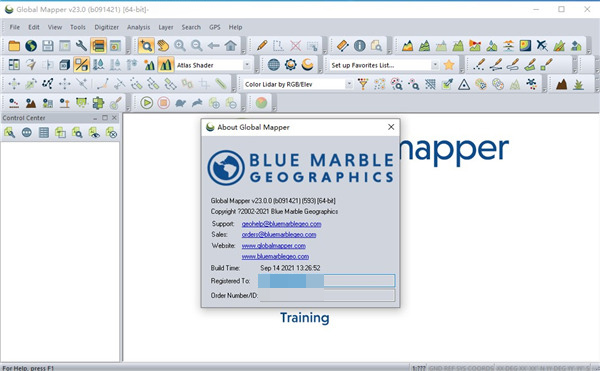Expand the Atlas Shader dropdown
The width and height of the screenshot is (600, 371).
247,65
